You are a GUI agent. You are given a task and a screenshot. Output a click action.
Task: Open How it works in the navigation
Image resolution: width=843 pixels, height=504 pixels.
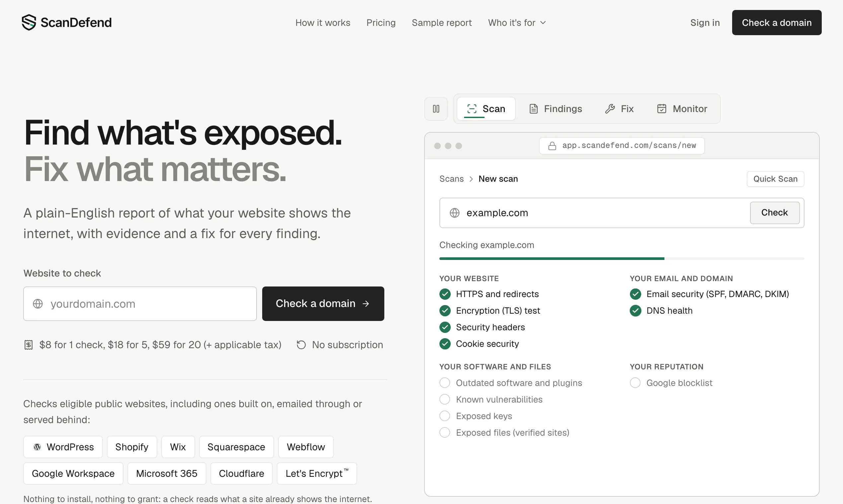click(x=323, y=23)
